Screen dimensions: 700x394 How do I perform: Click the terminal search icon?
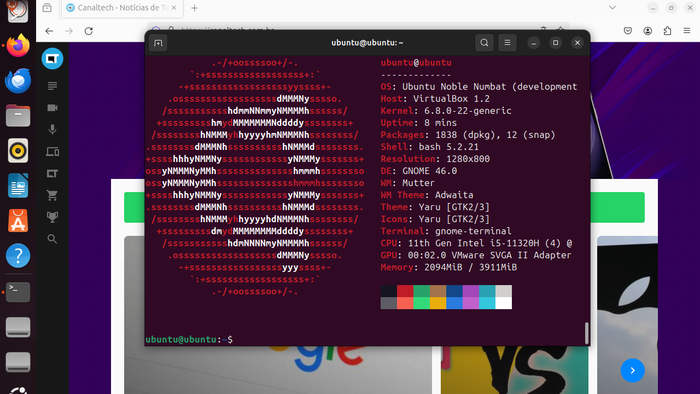(484, 43)
